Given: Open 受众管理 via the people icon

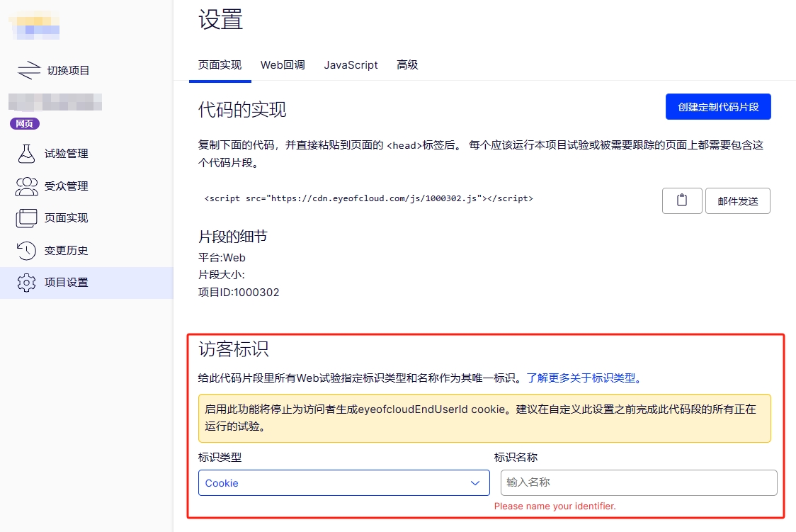Looking at the screenshot, I should [x=26, y=186].
